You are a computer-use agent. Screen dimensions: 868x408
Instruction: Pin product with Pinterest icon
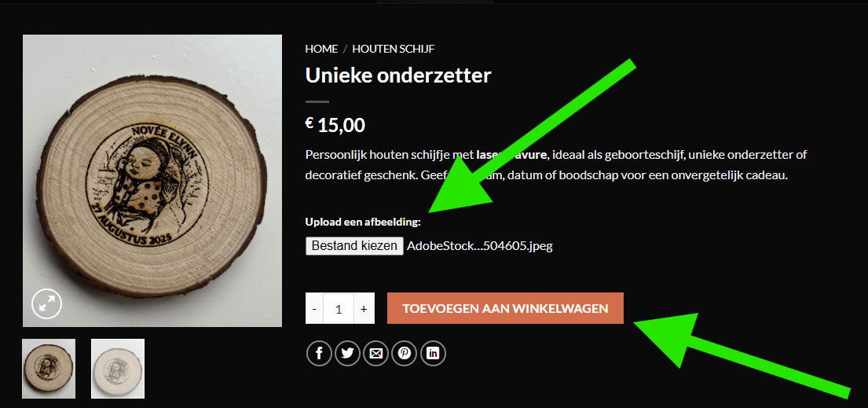pos(404,353)
